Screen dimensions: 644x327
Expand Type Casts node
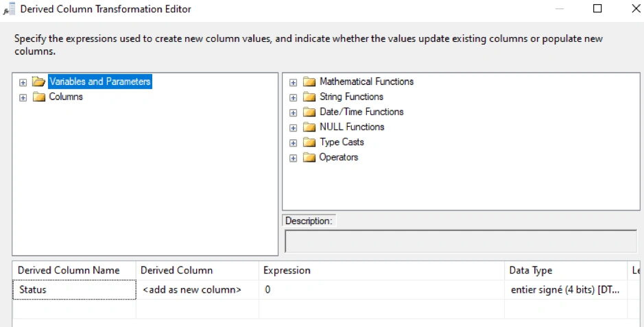tap(294, 143)
